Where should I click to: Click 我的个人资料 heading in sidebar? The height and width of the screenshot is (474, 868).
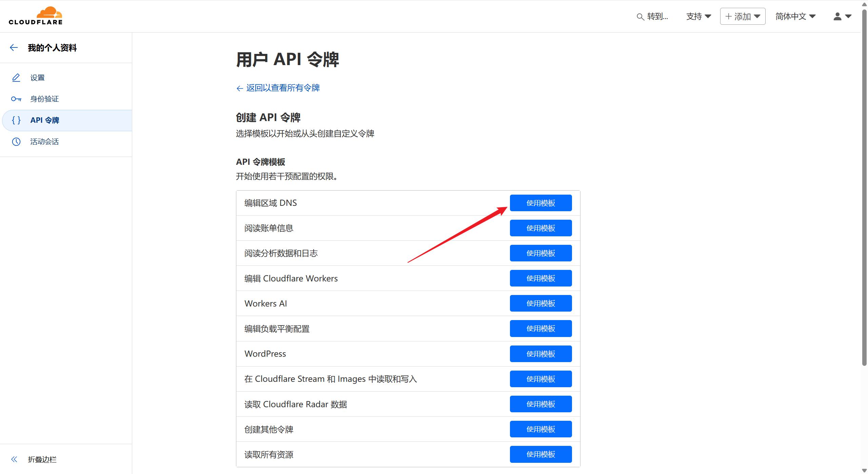tap(52, 48)
